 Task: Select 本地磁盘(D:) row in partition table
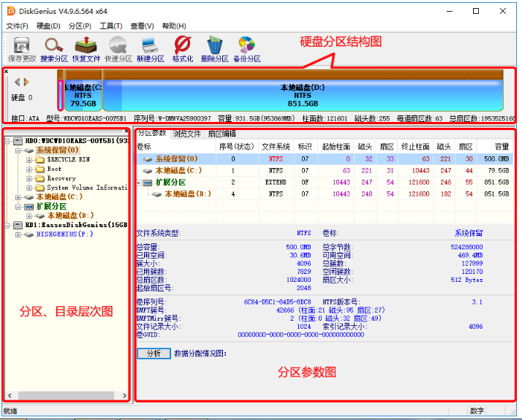click(x=325, y=194)
